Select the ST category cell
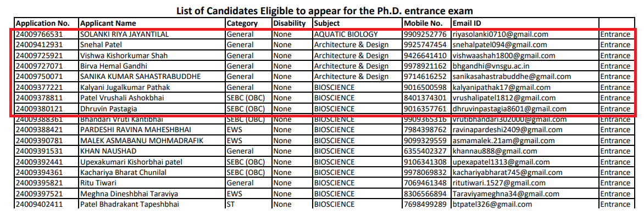 [x=231, y=205]
